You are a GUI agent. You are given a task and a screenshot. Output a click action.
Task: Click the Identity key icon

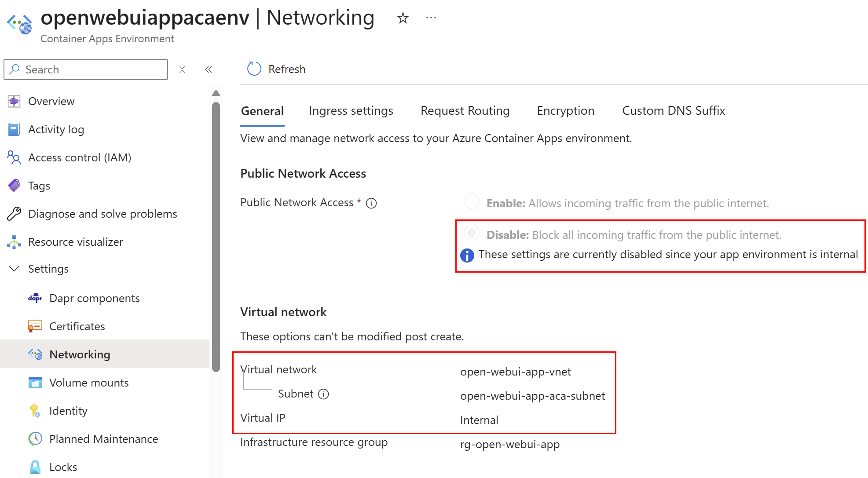[35, 411]
